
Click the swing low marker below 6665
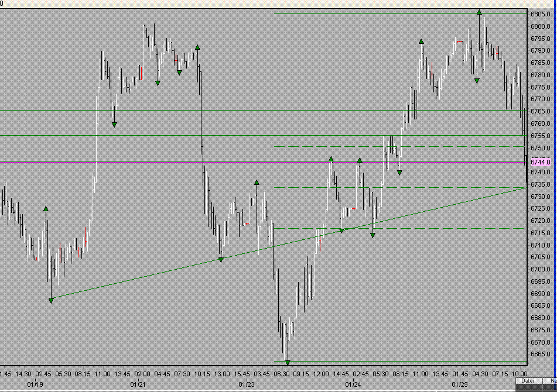(x=288, y=363)
